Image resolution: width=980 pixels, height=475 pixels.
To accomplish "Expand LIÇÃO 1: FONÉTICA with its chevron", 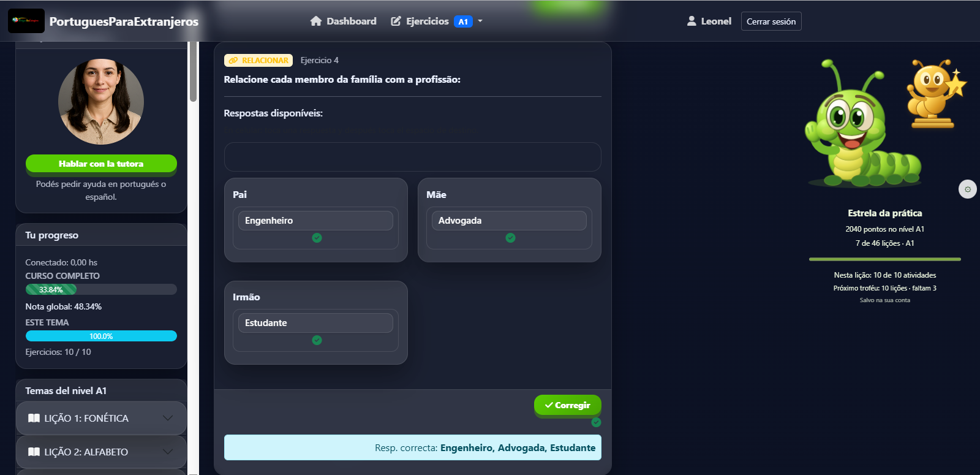I will [x=168, y=418].
